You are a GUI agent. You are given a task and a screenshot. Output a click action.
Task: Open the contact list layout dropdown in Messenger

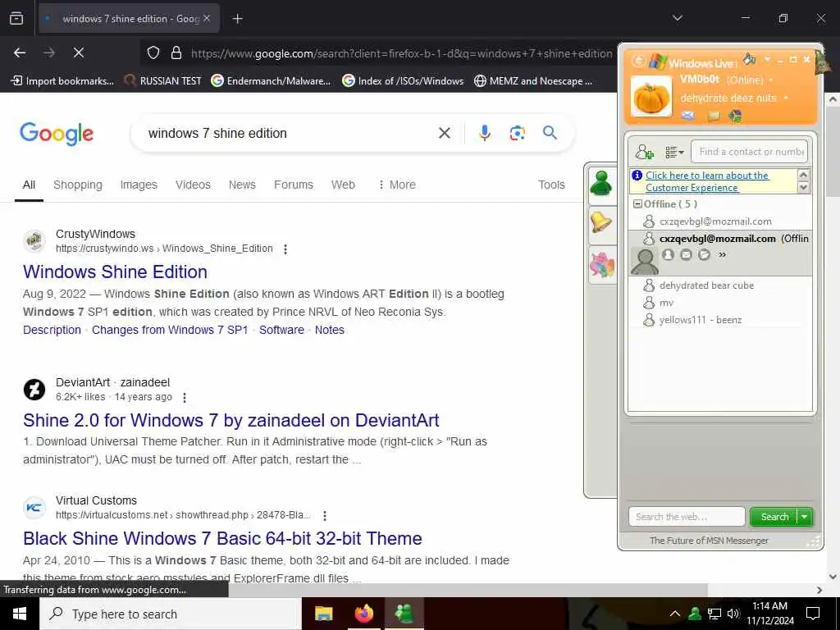674,153
